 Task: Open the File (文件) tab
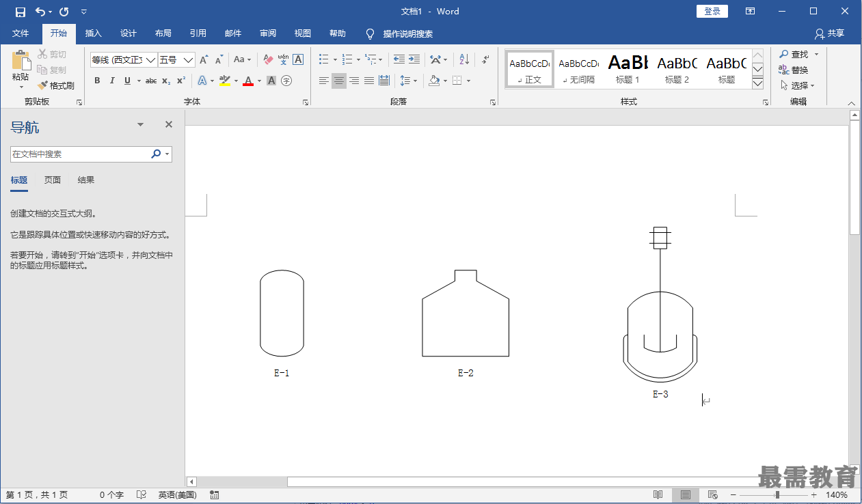point(21,33)
